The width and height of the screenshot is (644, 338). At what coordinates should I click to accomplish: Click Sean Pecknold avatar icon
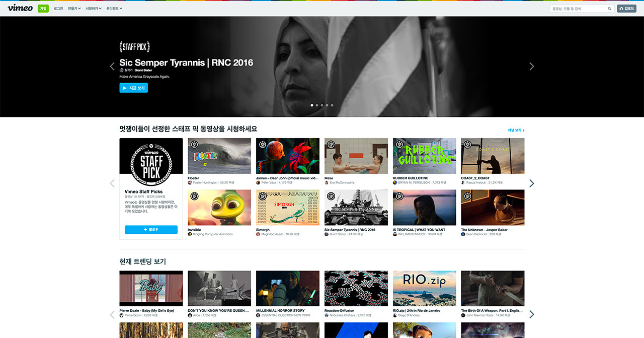463,234
